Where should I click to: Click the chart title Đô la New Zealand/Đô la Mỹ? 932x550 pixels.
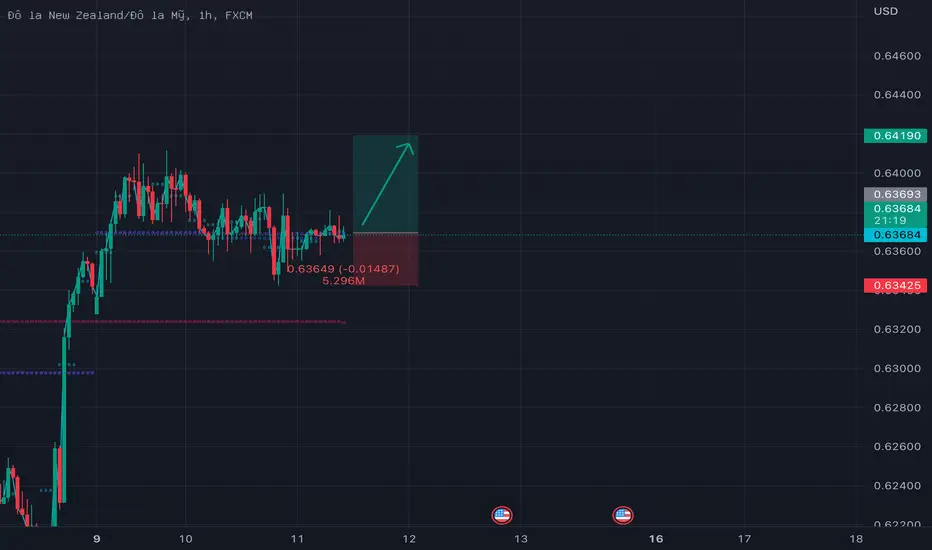click(x=97, y=15)
